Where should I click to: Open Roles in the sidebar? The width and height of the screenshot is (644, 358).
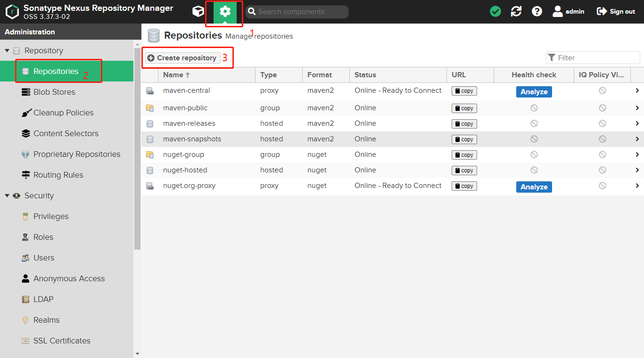[x=67, y=237]
